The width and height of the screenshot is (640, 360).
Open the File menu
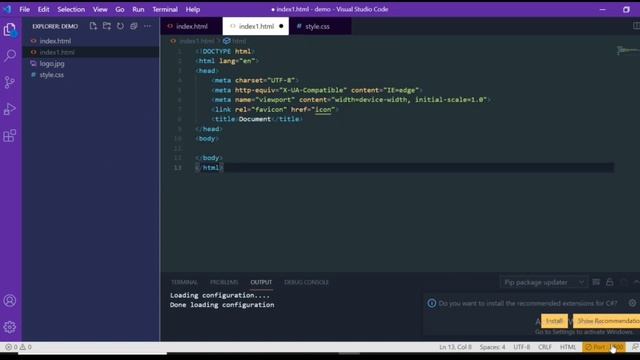pos(24,9)
